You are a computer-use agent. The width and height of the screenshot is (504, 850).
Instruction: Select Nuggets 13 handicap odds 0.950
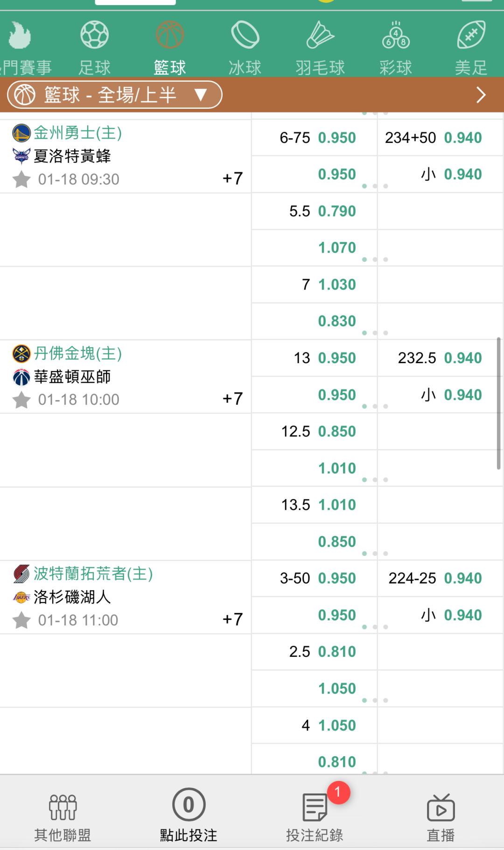337,358
